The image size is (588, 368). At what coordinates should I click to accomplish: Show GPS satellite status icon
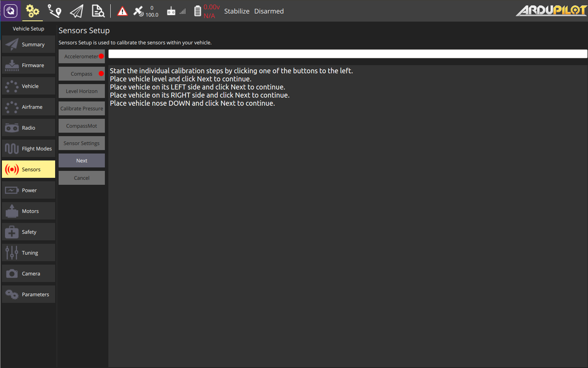[138, 11]
